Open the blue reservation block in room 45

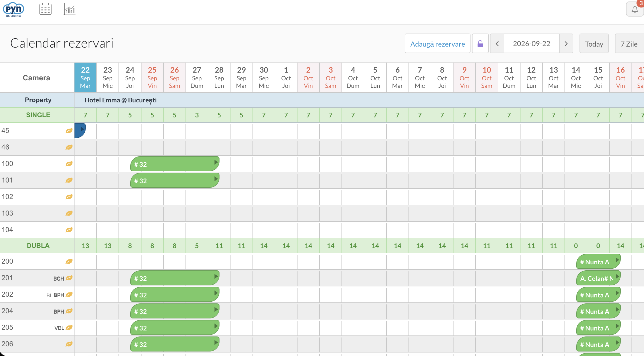(x=80, y=130)
